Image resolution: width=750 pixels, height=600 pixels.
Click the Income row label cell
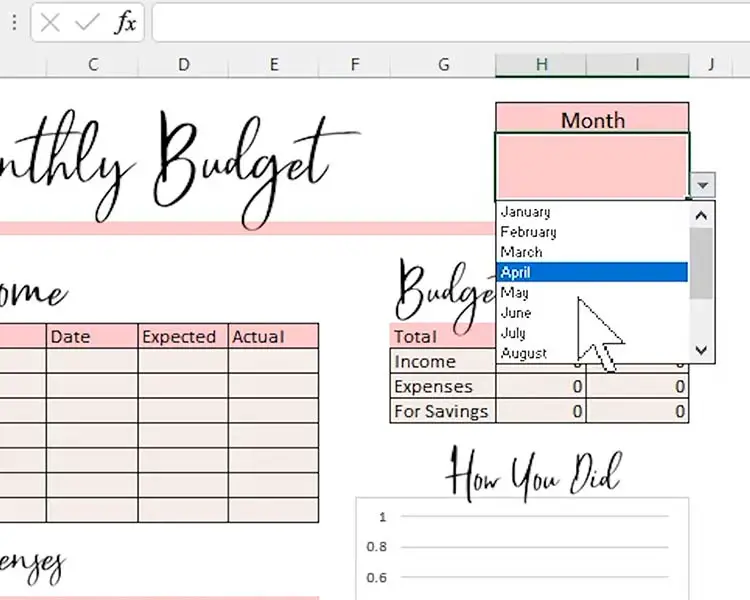[443, 361]
